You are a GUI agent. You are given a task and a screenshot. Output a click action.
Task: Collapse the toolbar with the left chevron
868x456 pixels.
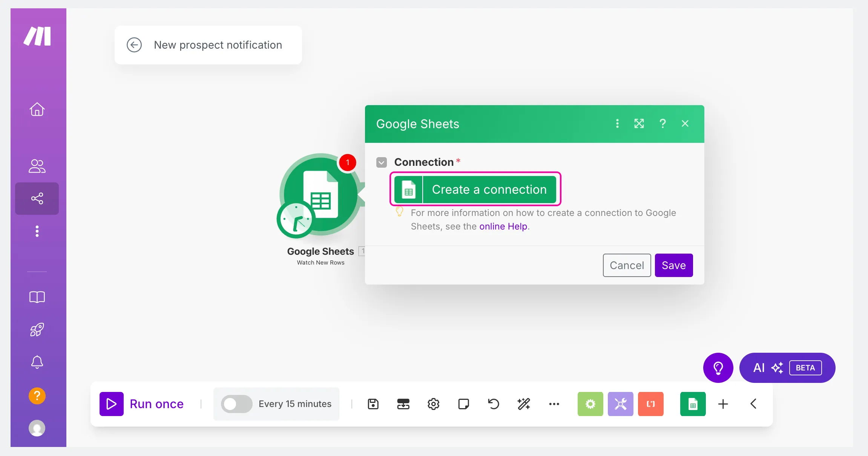[x=753, y=404]
